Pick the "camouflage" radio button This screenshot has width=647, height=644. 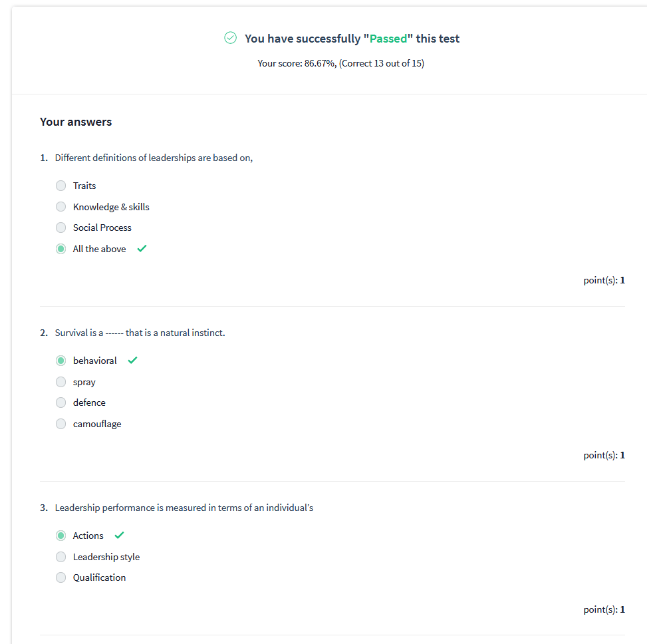pyautogui.click(x=61, y=424)
